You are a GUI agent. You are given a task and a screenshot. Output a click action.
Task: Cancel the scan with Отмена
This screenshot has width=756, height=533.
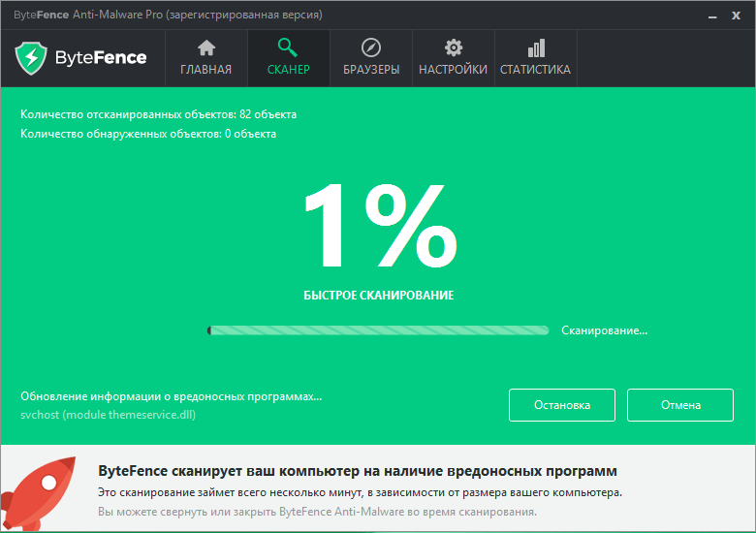click(x=680, y=405)
